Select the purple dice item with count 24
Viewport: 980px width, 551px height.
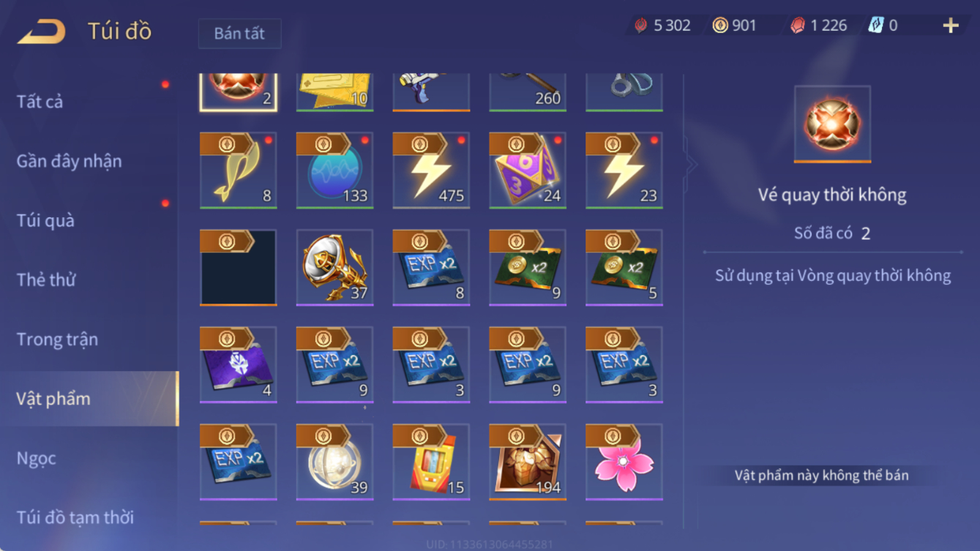(x=528, y=170)
